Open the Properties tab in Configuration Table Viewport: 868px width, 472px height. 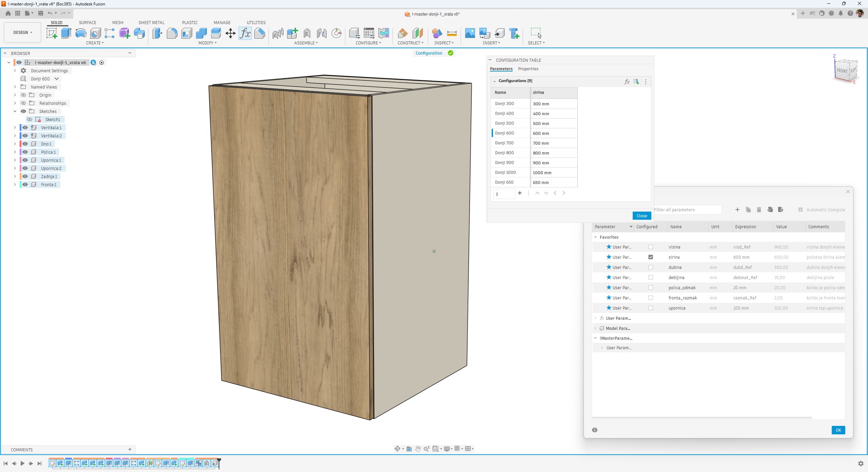tap(528, 69)
